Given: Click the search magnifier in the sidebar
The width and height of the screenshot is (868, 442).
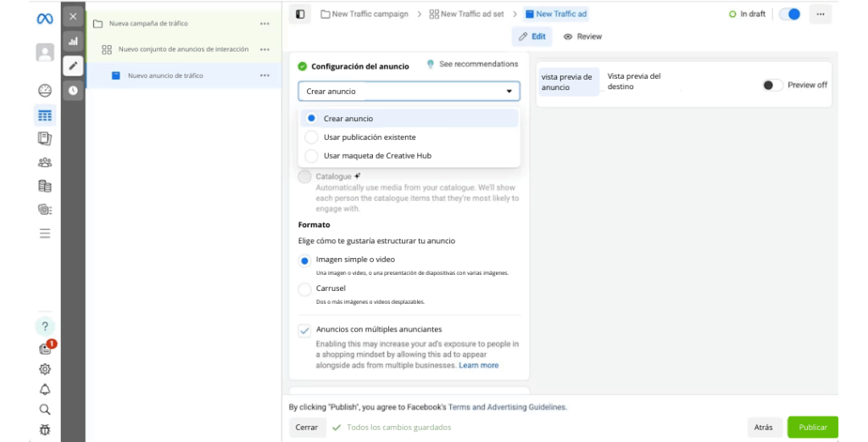Looking at the screenshot, I should (45, 410).
